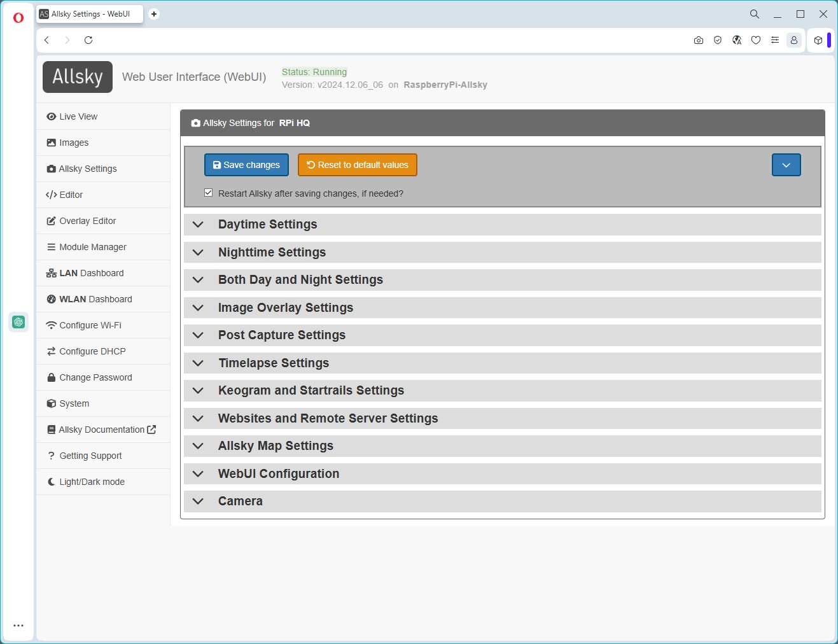Open the Allsky Documentation link
This screenshot has height=644, width=838.
click(x=103, y=430)
